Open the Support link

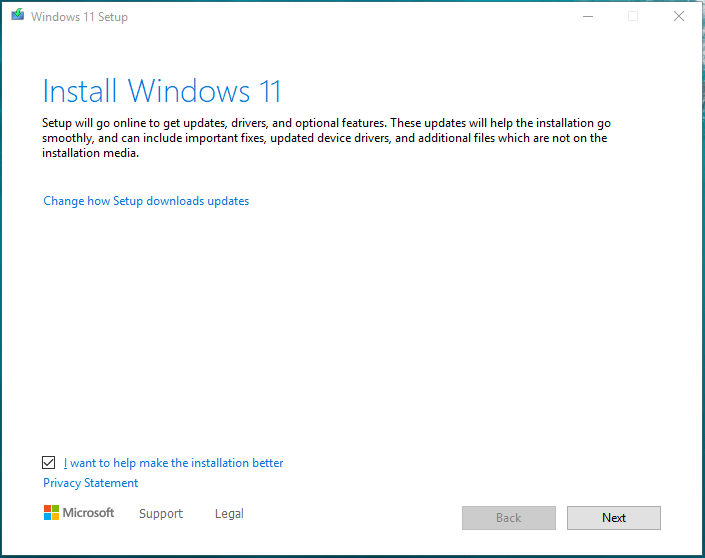click(161, 513)
